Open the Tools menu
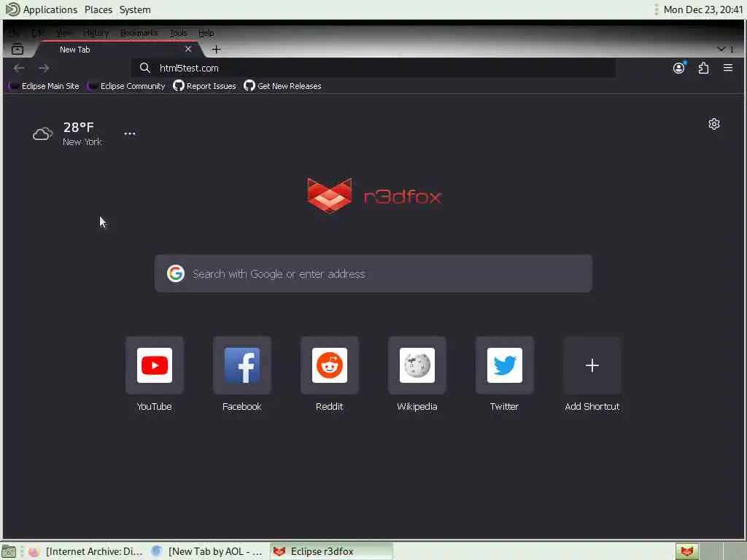747x560 pixels. (x=178, y=33)
